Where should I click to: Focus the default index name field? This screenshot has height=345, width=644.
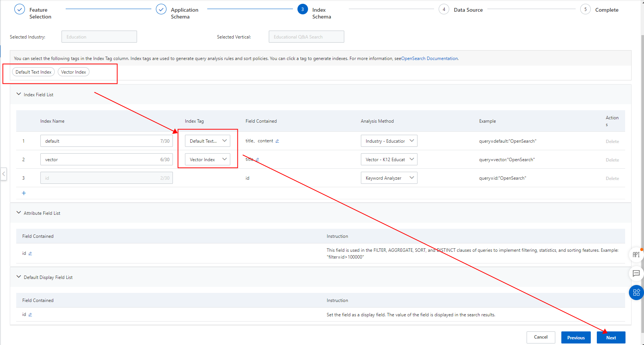106,141
